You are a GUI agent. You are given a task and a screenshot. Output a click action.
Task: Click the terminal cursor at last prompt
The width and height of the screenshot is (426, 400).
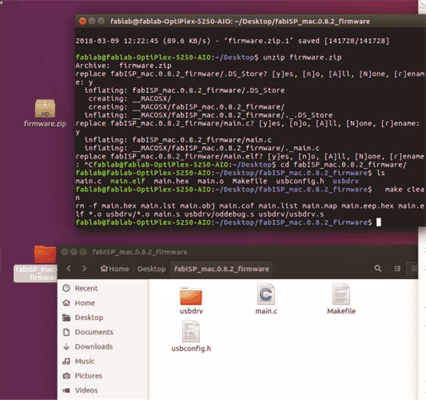tap(379, 222)
